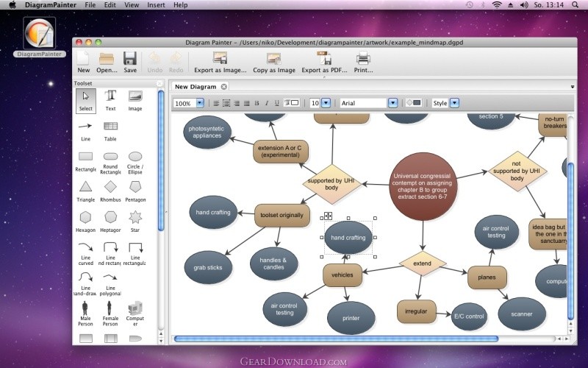The image size is (588, 368).
Task: Select the Rectangle shape tool
Action: coord(85,161)
